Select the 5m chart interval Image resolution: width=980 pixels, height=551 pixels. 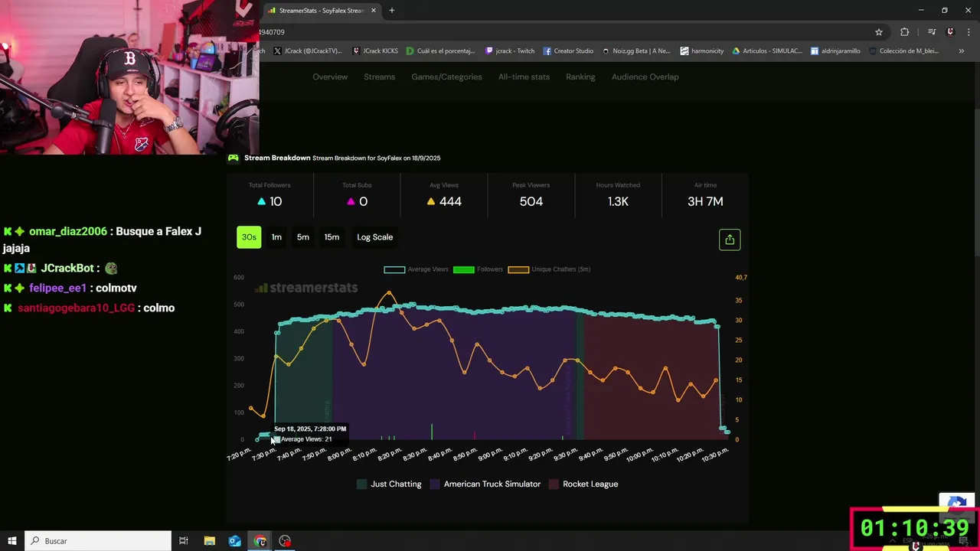click(303, 237)
